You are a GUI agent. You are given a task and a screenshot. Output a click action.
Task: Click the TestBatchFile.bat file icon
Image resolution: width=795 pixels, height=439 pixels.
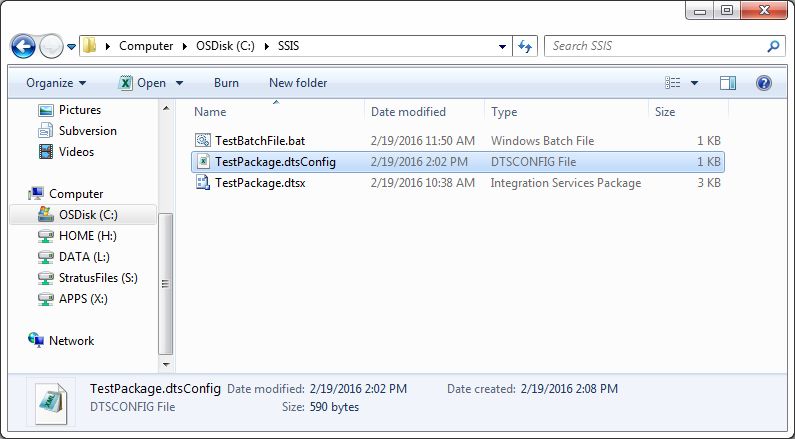click(x=203, y=141)
